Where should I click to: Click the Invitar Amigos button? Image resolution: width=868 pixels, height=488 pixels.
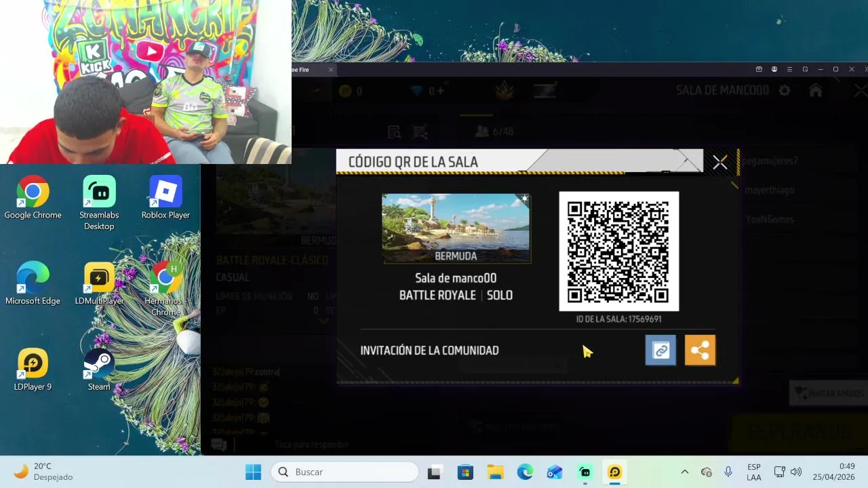click(x=829, y=393)
